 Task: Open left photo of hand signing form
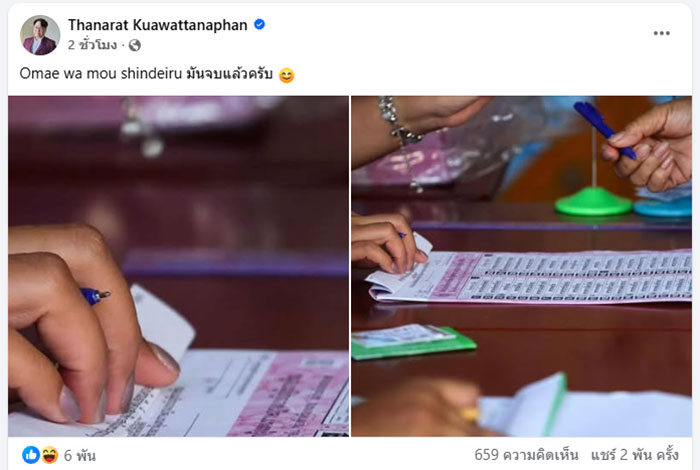178,266
